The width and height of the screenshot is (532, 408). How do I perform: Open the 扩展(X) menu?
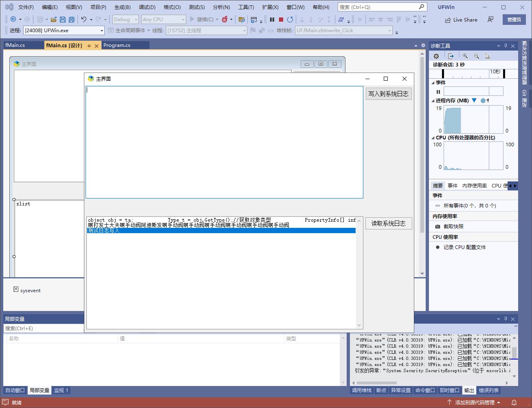coord(270,7)
